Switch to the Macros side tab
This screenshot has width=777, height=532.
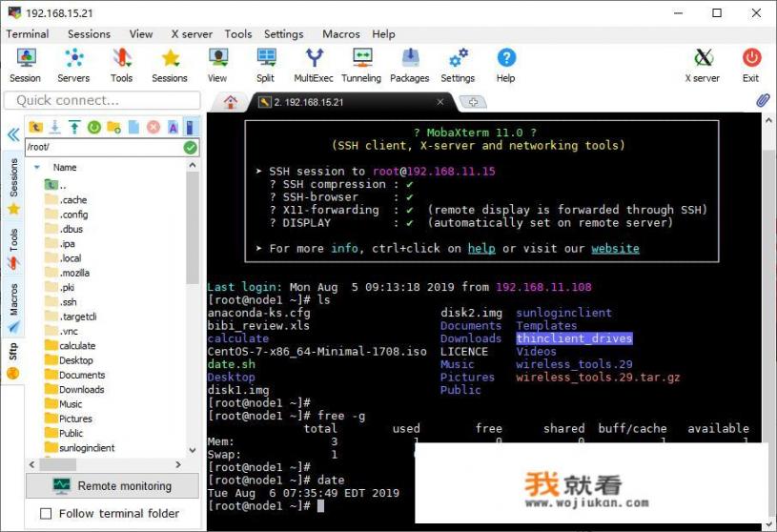pos(13,307)
